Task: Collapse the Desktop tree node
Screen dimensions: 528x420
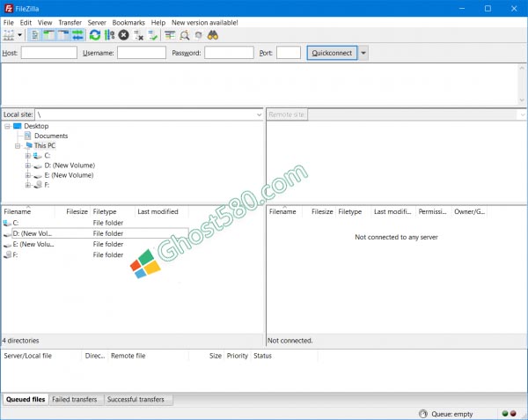Action: coord(7,126)
